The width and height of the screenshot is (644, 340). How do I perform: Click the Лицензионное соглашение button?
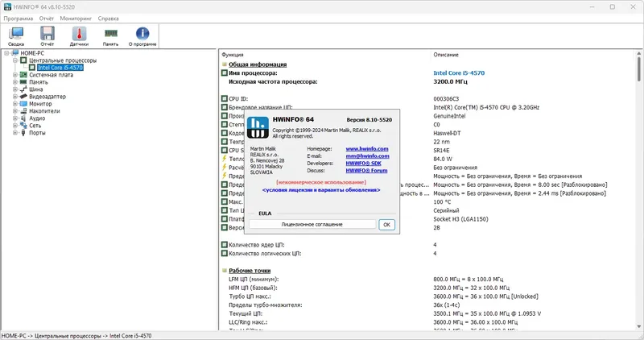[x=312, y=225]
